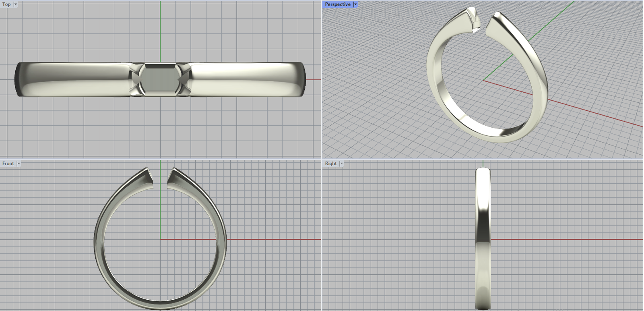Image resolution: width=644 pixels, height=311 pixels.
Task: Click the right band half in Top view
Action: [246, 79]
